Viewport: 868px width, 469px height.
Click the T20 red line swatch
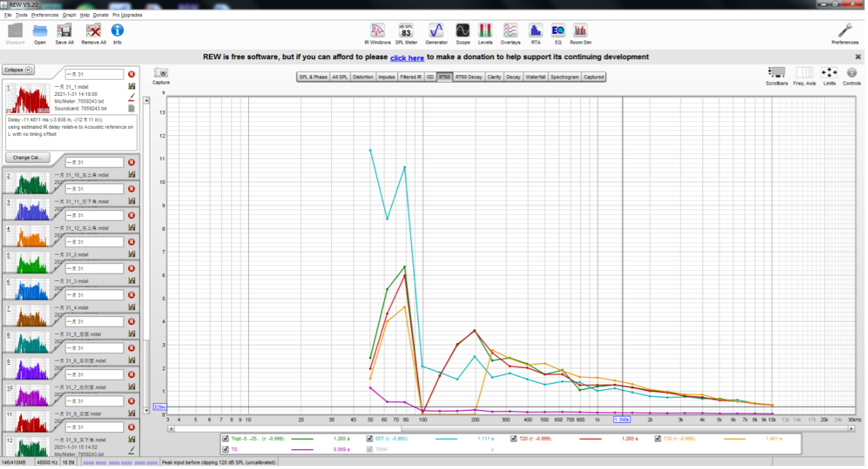590,438
